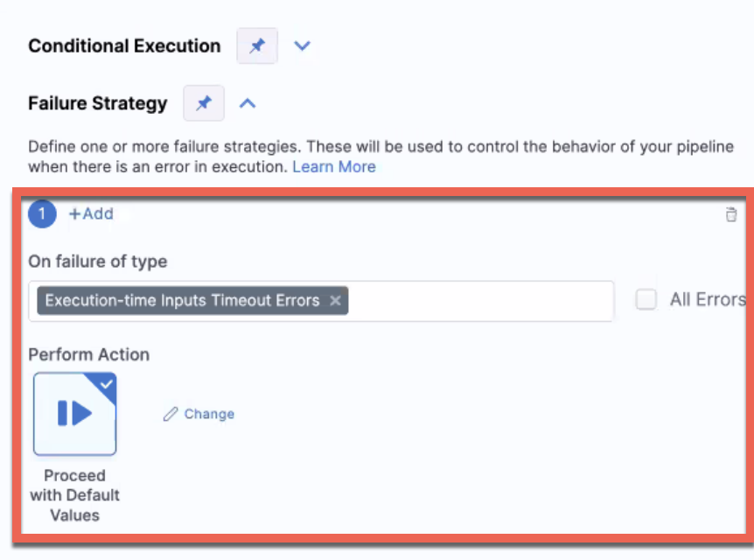The height and width of the screenshot is (560, 754).
Task: Click the Failure Strategy heading
Action: [x=97, y=103]
